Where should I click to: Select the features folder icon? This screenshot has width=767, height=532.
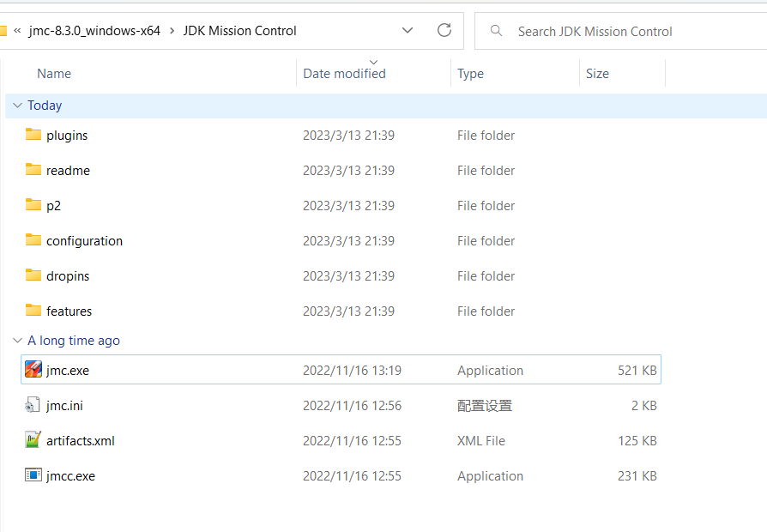coord(33,311)
